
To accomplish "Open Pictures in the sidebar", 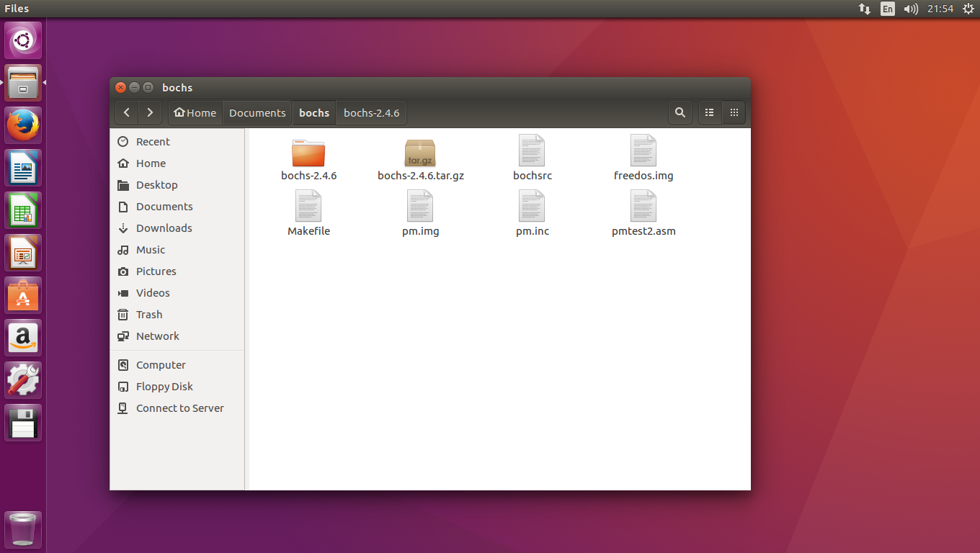I will point(177,271).
